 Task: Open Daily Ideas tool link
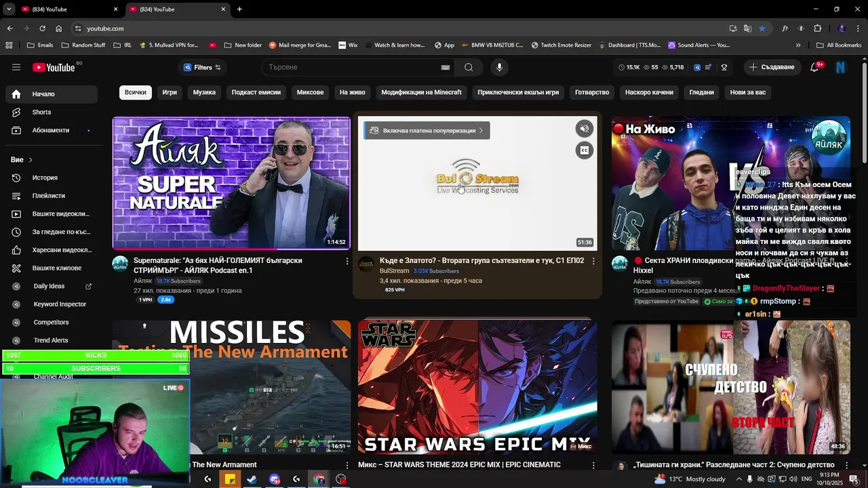[x=51, y=286]
